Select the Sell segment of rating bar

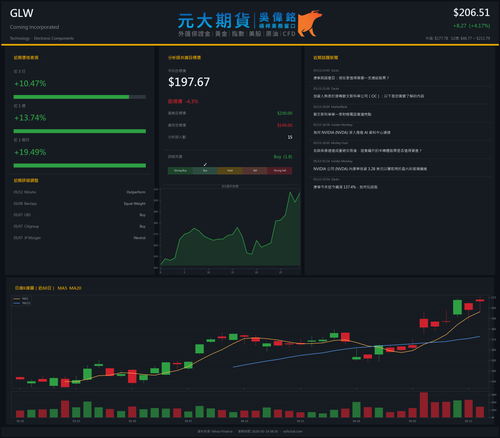coord(255,171)
